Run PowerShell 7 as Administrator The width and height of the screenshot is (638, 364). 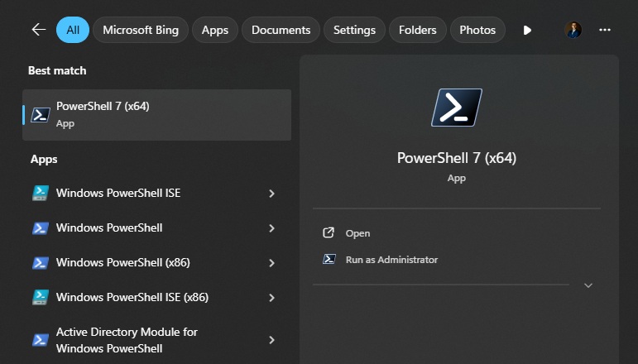click(391, 260)
